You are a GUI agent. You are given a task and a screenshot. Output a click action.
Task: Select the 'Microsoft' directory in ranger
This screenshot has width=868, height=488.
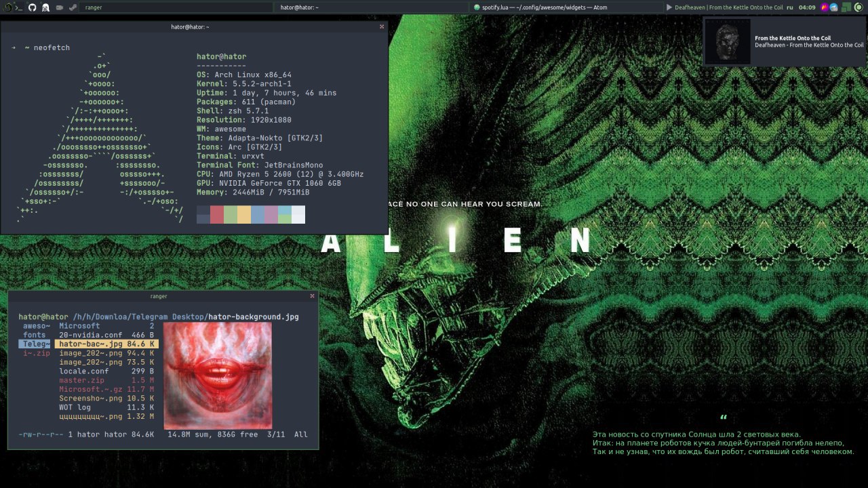pyautogui.click(x=106, y=326)
